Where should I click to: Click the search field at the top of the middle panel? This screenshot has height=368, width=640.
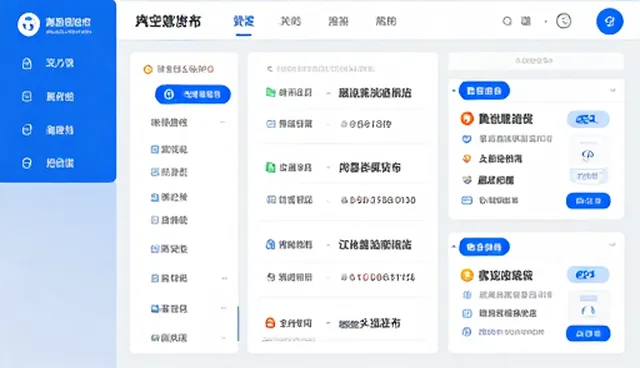coord(320,69)
